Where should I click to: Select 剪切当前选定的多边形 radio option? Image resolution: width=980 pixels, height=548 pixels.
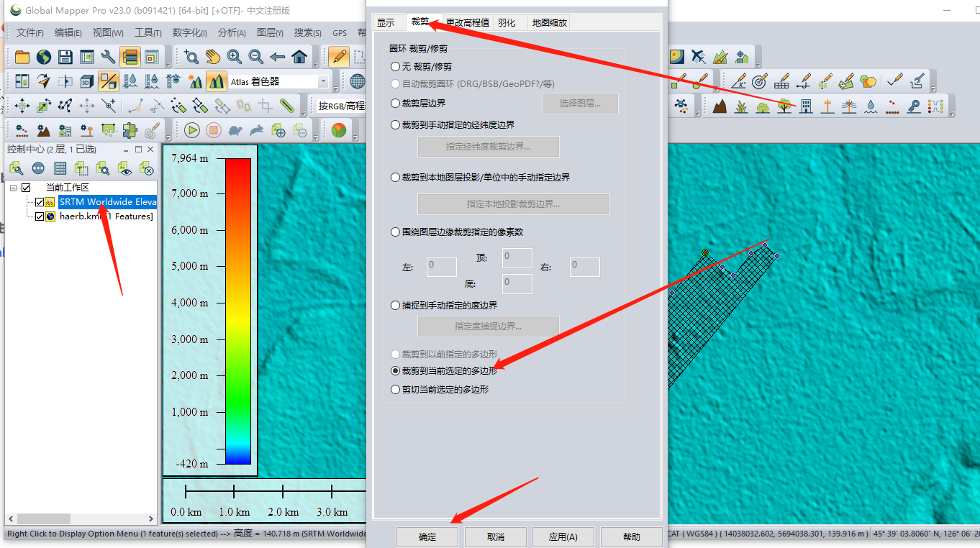(x=395, y=389)
